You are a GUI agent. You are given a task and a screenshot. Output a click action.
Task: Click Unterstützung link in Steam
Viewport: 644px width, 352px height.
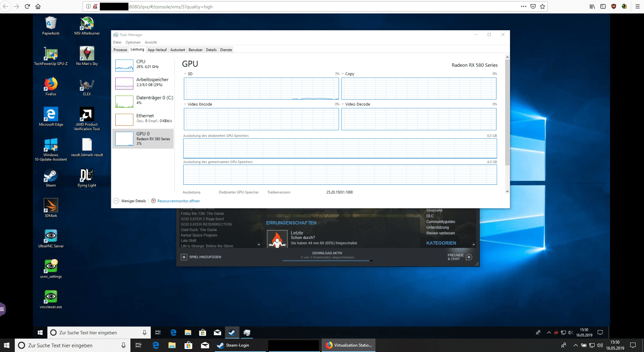click(437, 227)
